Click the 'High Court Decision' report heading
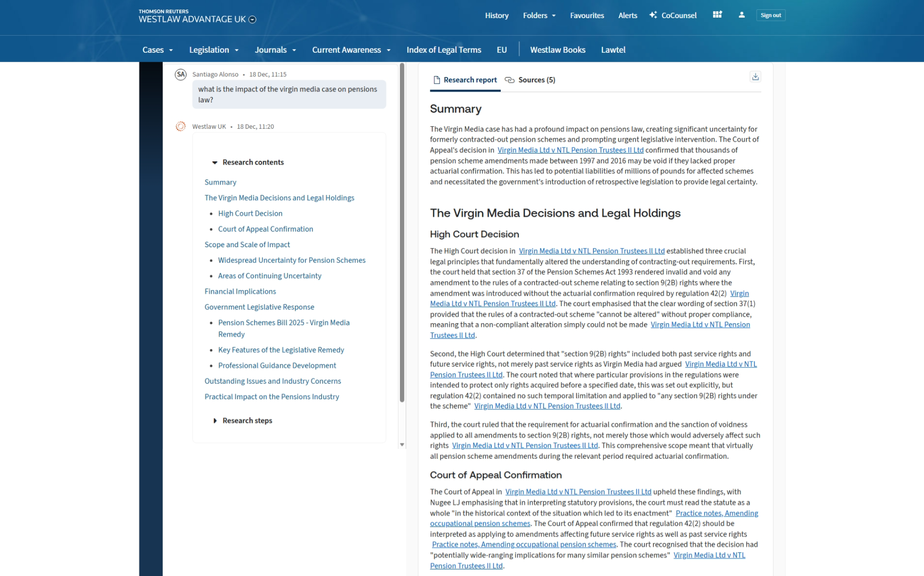This screenshot has width=924, height=576. [x=474, y=234]
